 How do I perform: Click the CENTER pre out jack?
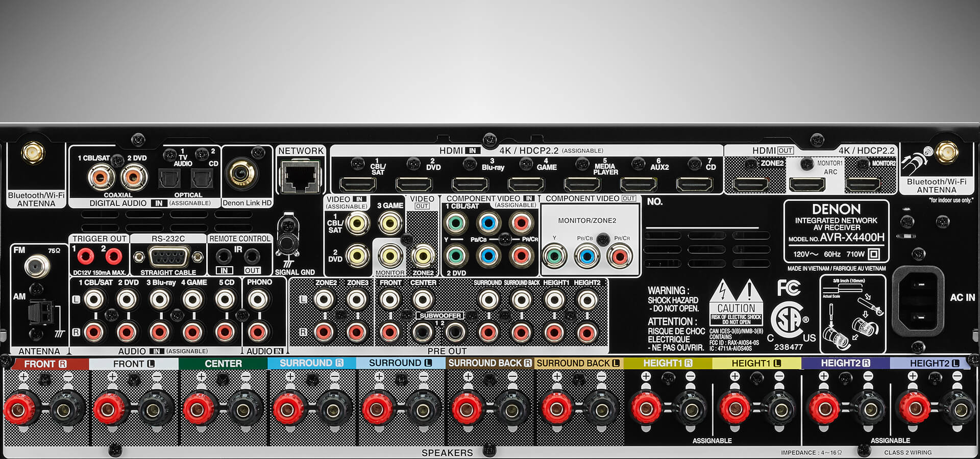click(x=422, y=299)
